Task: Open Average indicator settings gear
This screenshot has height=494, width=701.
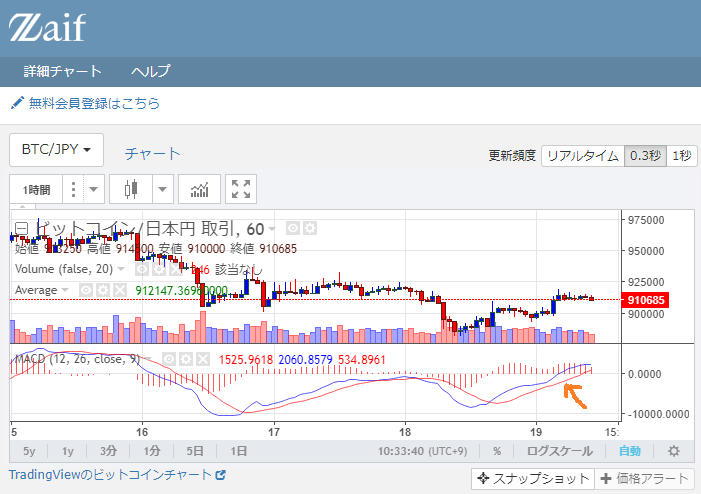Action: pyautogui.click(x=103, y=290)
